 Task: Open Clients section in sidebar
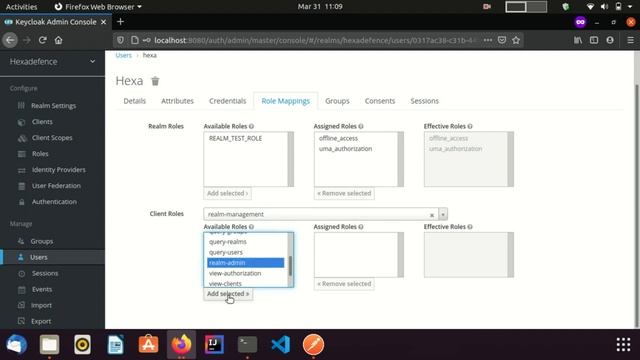tap(42, 122)
